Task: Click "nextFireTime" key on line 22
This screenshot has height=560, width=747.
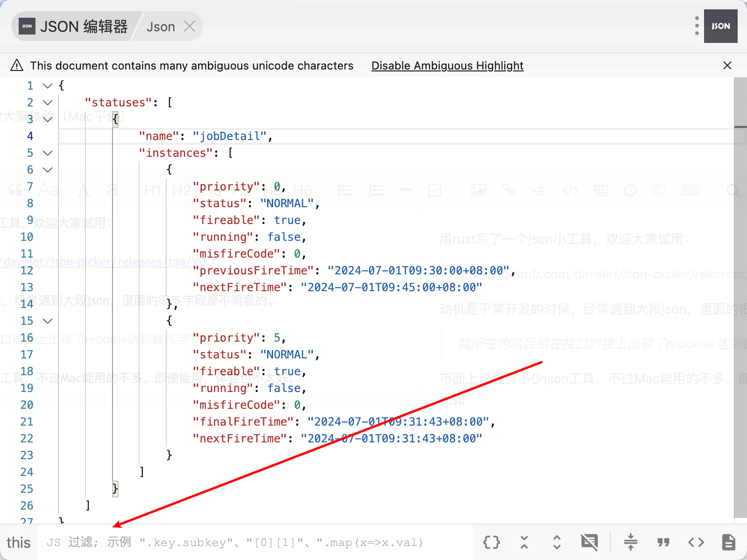Action: 240,439
